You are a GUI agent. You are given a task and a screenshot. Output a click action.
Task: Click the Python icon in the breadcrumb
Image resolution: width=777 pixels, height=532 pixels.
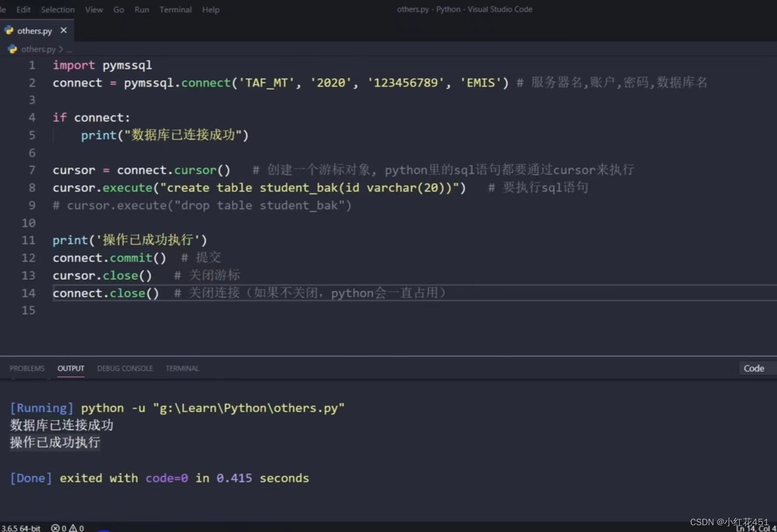[12, 49]
